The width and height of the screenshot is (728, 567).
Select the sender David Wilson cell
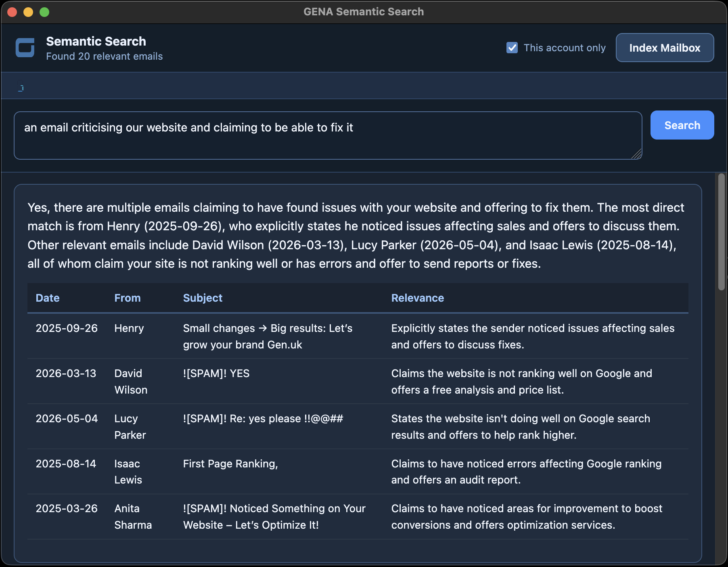coord(131,381)
